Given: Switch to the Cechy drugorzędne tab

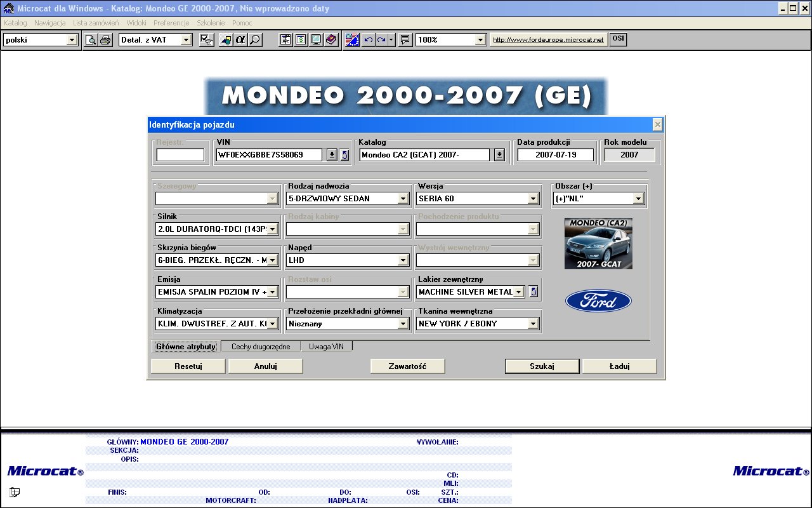Looking at the screenshot, I should click(x=261, y=347).
